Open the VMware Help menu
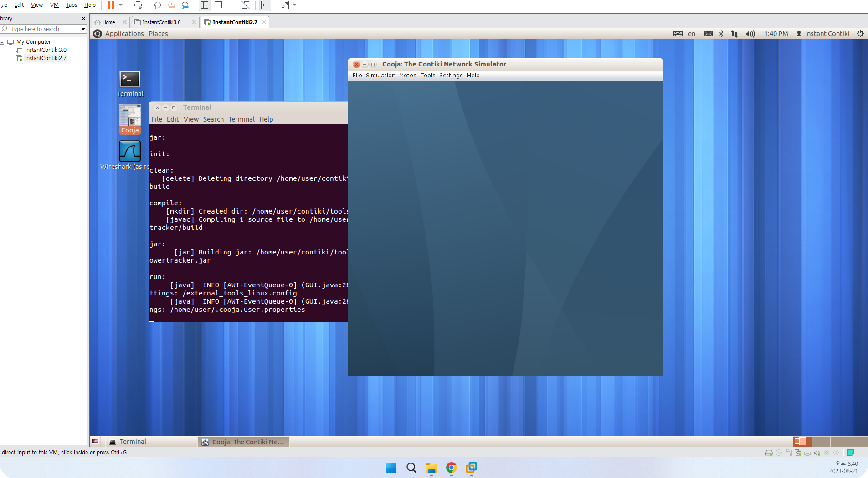 pyautogui.click(x=90, y=5)
